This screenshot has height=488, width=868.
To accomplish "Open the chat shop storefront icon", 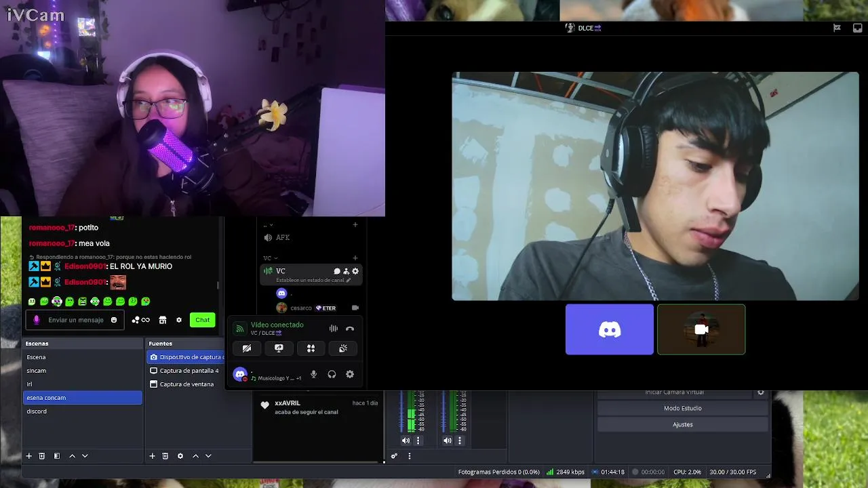I will tap(163, 320).
